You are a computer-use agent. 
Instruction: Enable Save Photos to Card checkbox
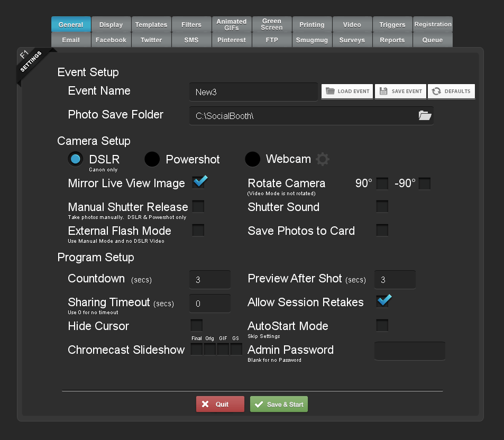pyautogui.click(x=382, y=230)
